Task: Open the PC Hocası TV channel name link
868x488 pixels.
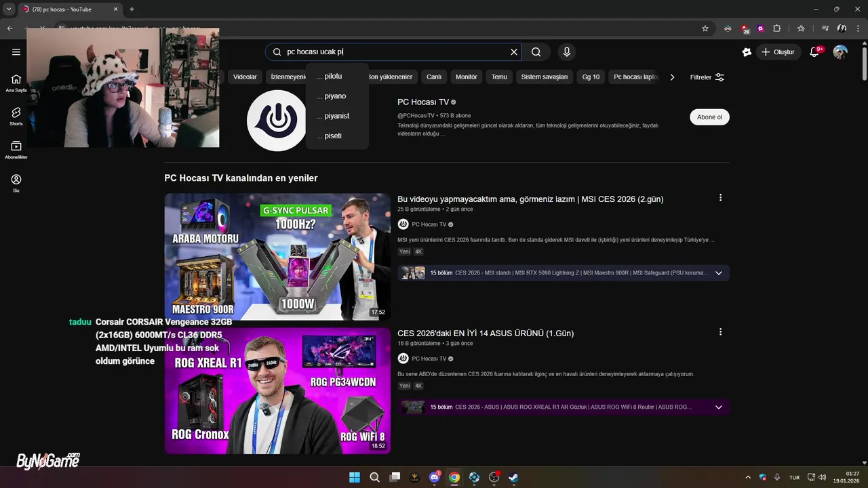Action: click(423, 102)
